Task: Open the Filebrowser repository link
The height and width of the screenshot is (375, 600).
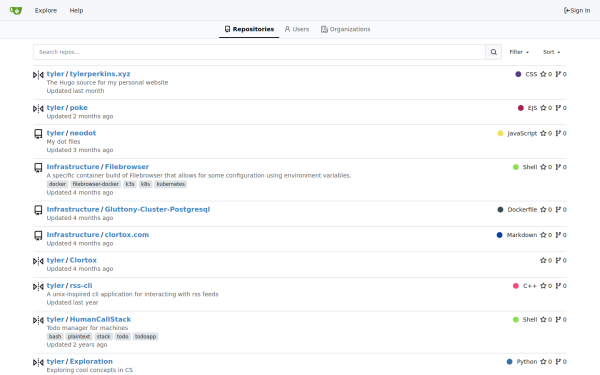Action: point(127,166)
